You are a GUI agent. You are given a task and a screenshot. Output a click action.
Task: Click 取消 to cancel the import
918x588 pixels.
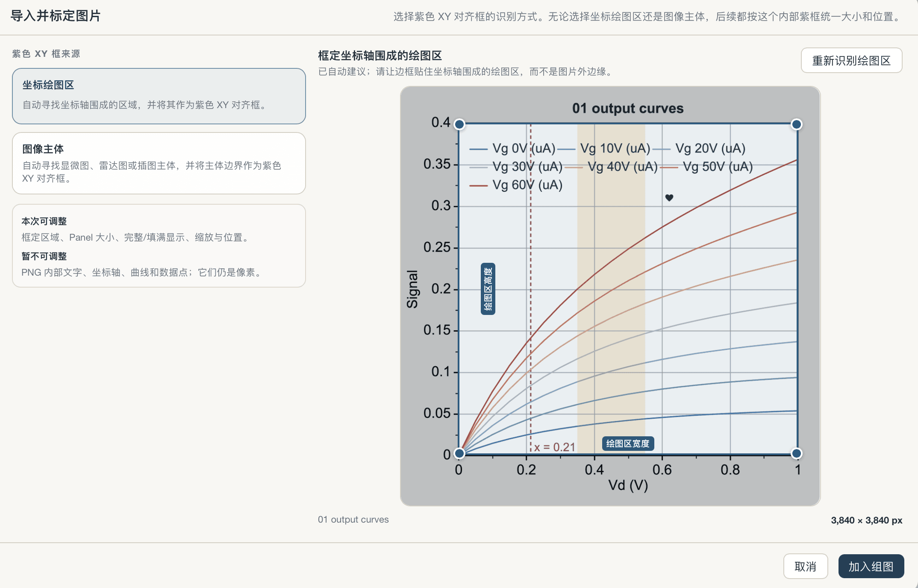coord(806,566)
